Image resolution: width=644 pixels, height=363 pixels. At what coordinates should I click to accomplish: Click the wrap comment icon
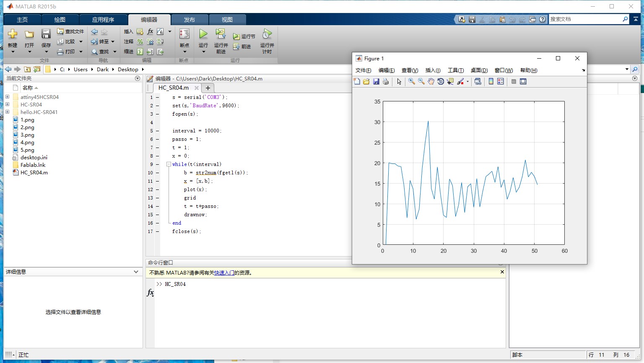click(x=160, y=41)
